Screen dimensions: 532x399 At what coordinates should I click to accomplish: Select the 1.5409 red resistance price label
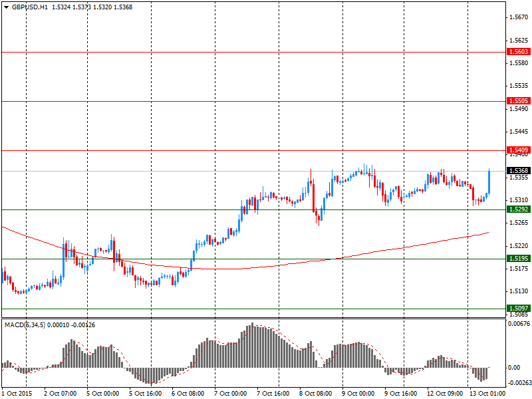coord(519,150)
